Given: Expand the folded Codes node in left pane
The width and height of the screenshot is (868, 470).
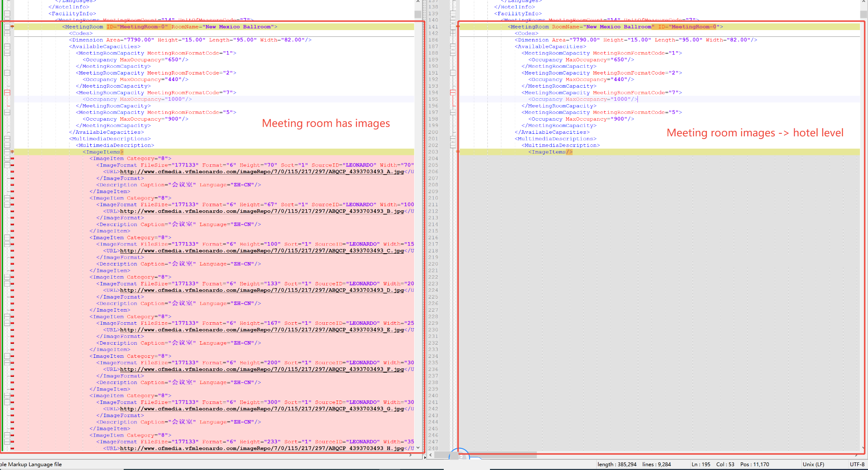Looking at the screenshot, I should coord(7,33).
